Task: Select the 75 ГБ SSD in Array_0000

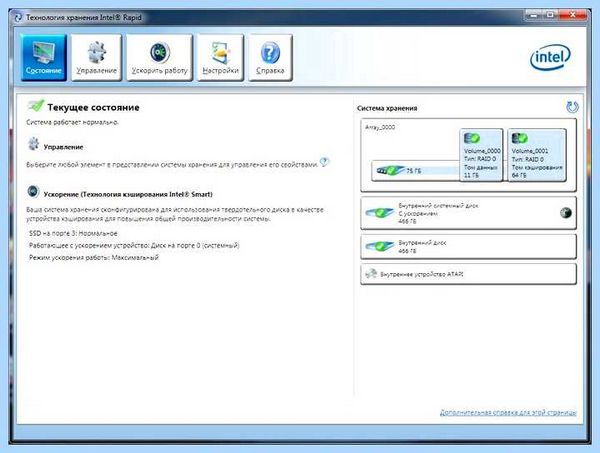Action: coord(416,171)
